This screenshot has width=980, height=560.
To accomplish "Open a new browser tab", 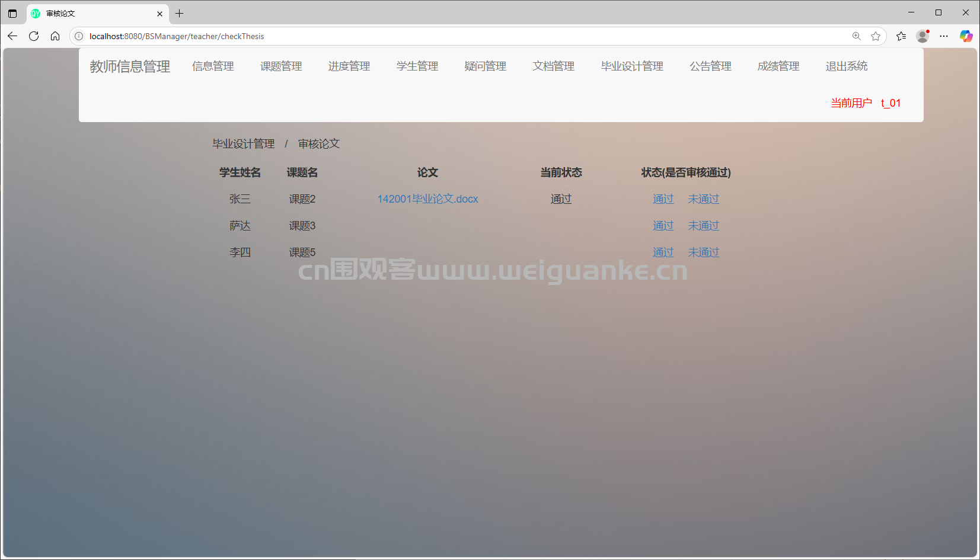I will 180,13.
